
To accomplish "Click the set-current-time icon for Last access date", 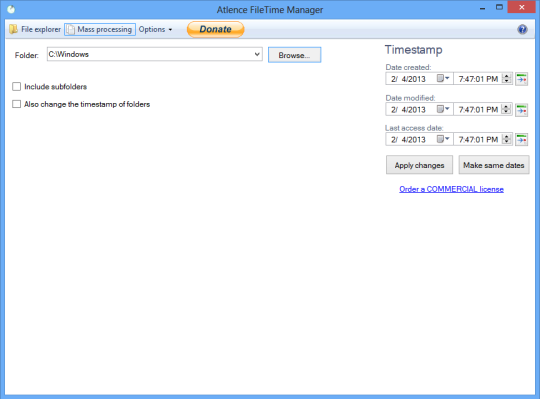I will click(521, 139).
